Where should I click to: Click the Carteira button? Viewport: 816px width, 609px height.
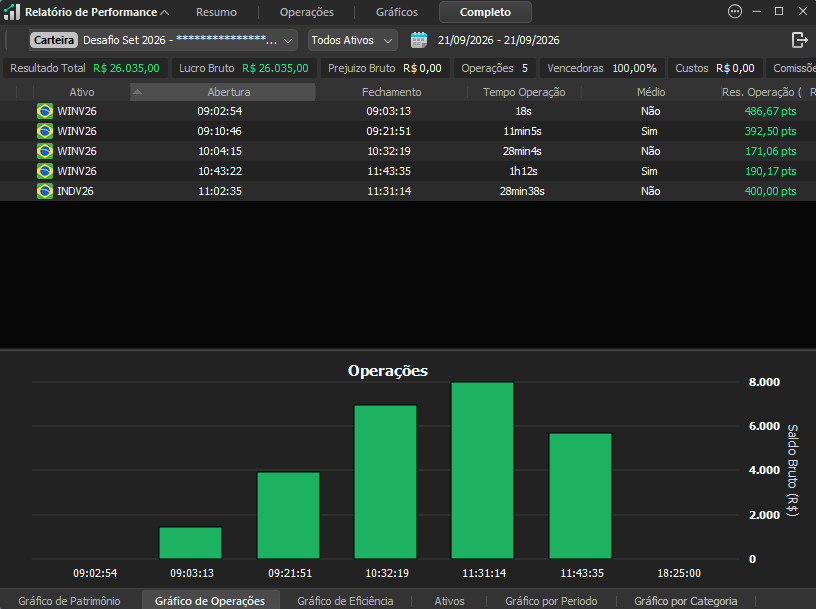pyautogui.click(x=54, y=40)
